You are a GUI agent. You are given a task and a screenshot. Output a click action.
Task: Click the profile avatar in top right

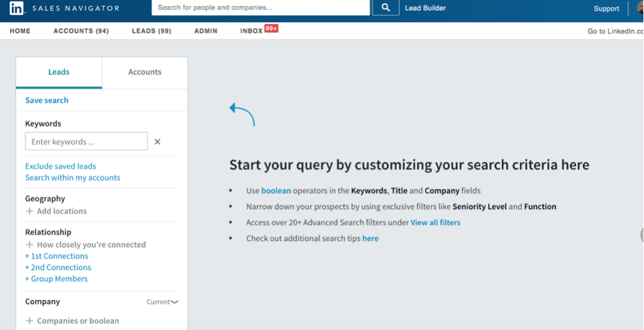640,8
